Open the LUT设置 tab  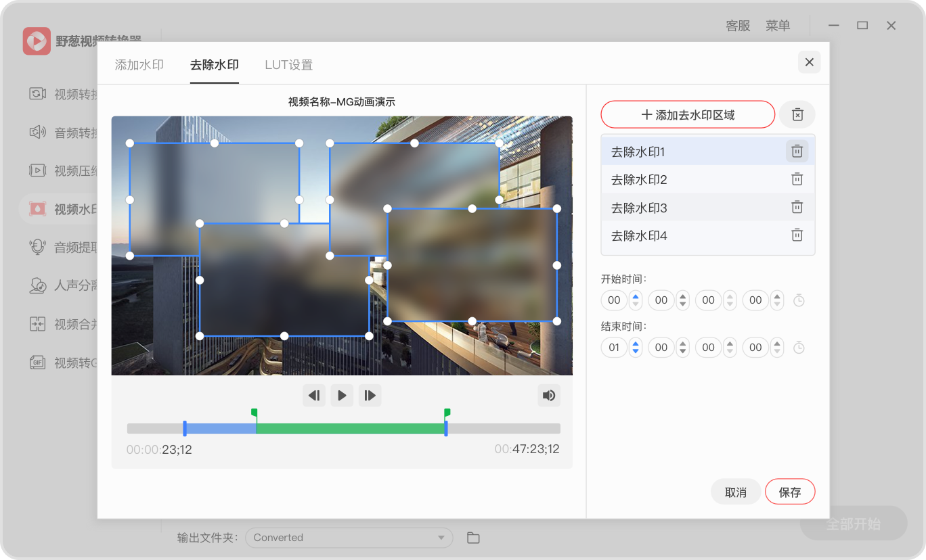click(x=288, y=65)
